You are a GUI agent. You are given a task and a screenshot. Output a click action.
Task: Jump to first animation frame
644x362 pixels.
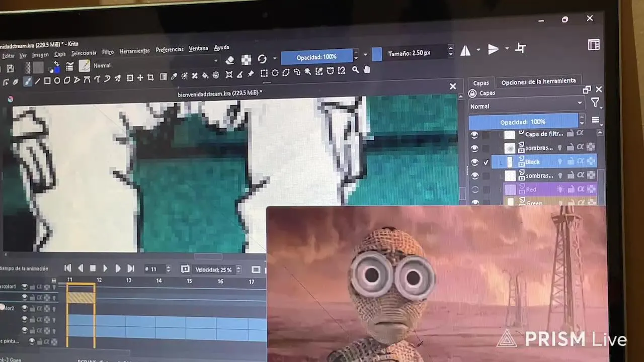pos(67,269)
